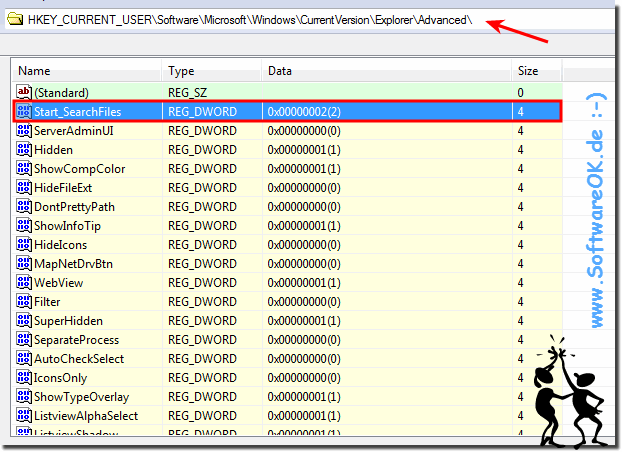622x452 pixels.
Task: Click DWORD icon beside ShowTypeOverlay
Action: coord(24,397)
